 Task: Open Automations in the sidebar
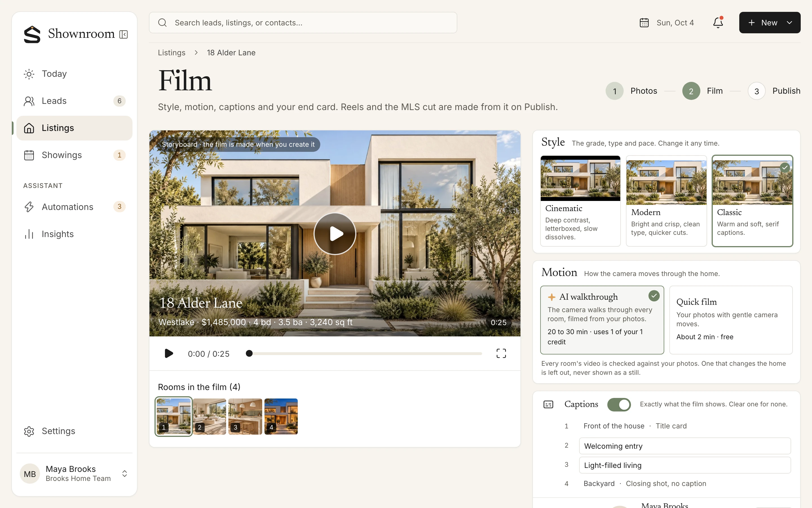pos(74,207)
